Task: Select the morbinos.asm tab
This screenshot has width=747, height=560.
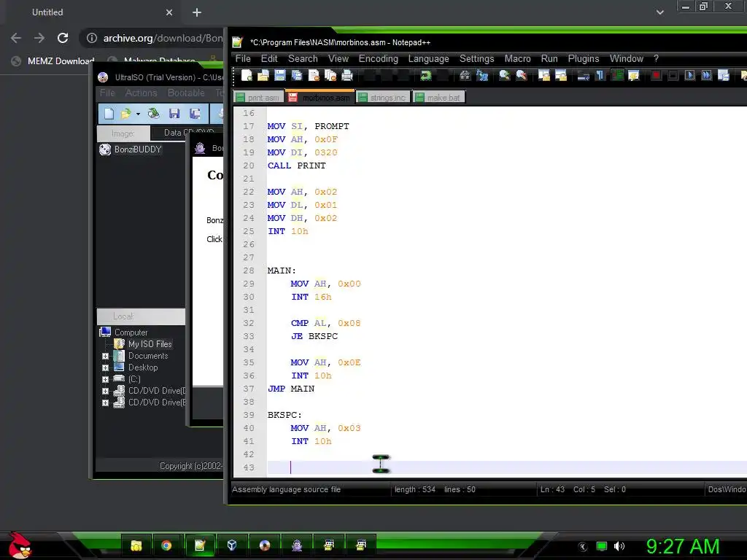Action: [320, 97]
